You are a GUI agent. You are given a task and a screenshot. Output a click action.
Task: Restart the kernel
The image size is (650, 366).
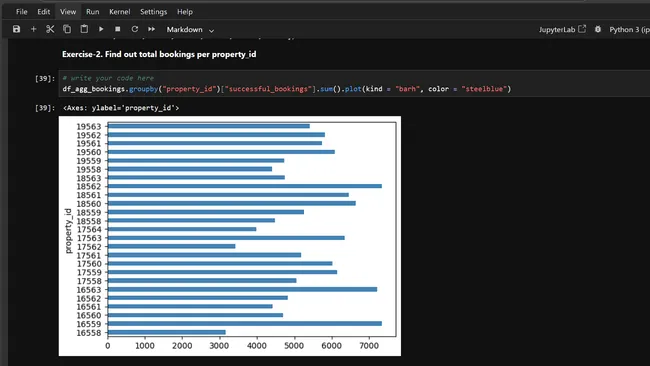(x=135, y=29)
